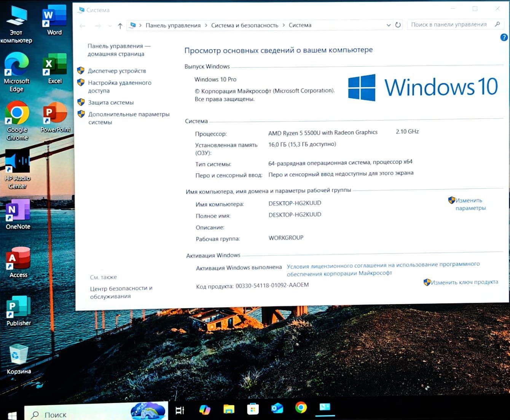Select the Google Chrome desktop icon
510x420 pixels.
(x=17, y=121)
